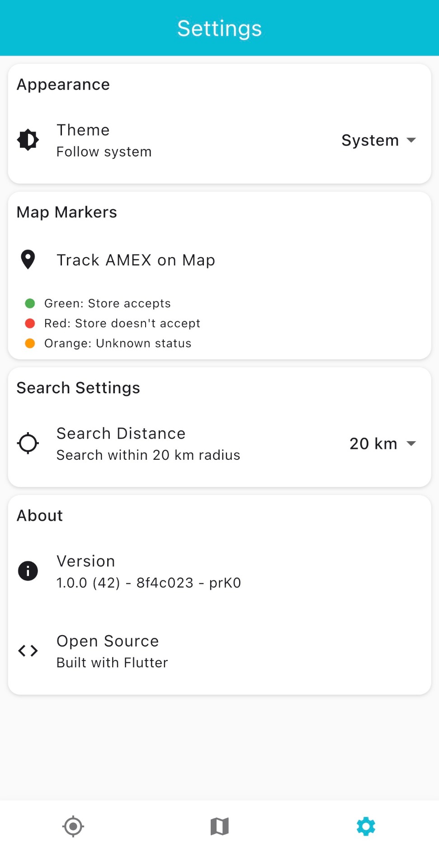Viewport: 439px width, 868px height.
Task: Tap Track AMEX on Map
Action: [136, 260]
